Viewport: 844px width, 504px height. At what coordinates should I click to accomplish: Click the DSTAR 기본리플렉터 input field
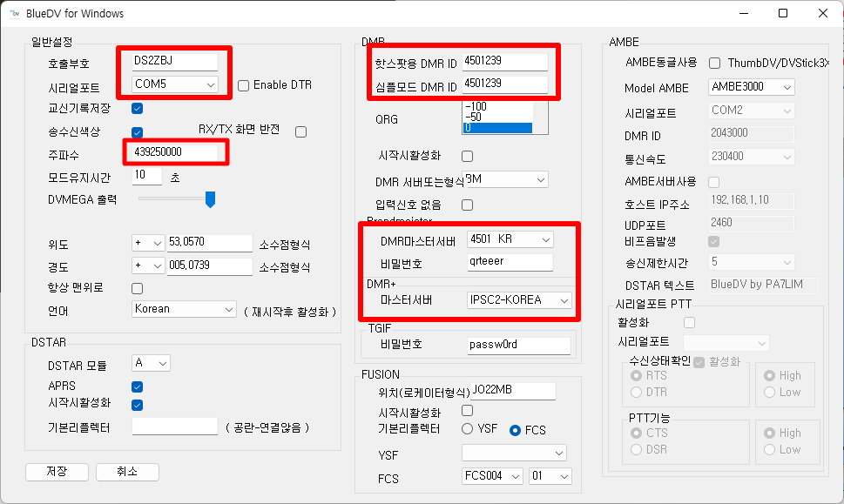(175, 427)
